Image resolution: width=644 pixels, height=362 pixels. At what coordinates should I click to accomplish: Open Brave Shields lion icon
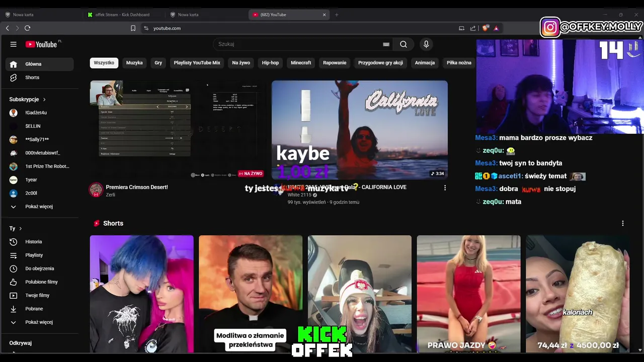pos(486,28)
